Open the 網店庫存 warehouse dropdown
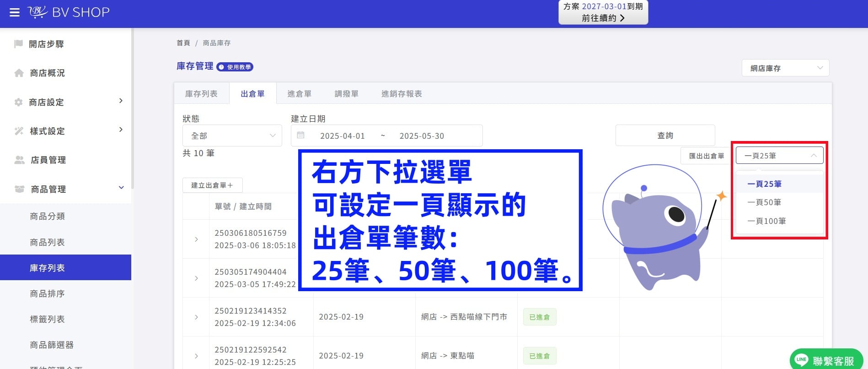The height and width of the screenshot is (369, 868). tap(785, 68)
